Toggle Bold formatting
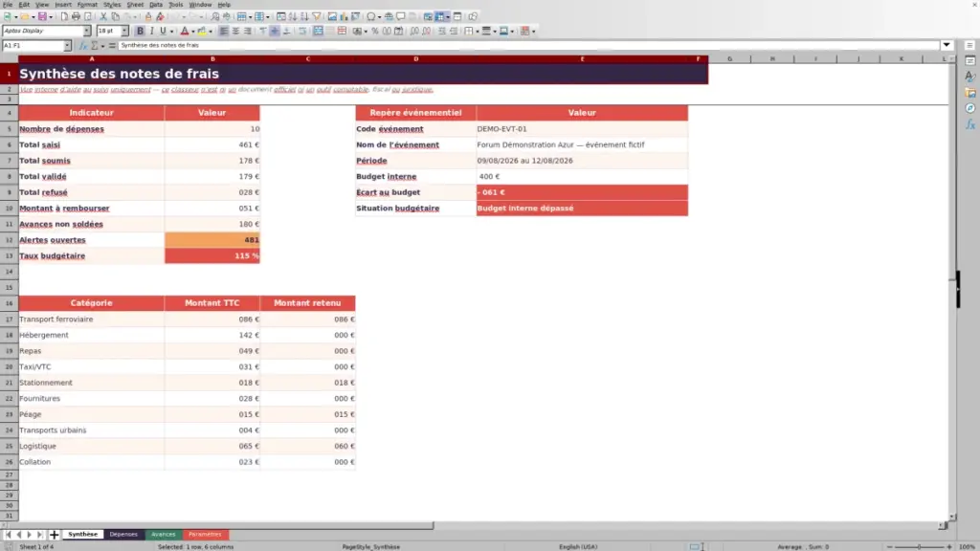 click(x=140, y=32)
